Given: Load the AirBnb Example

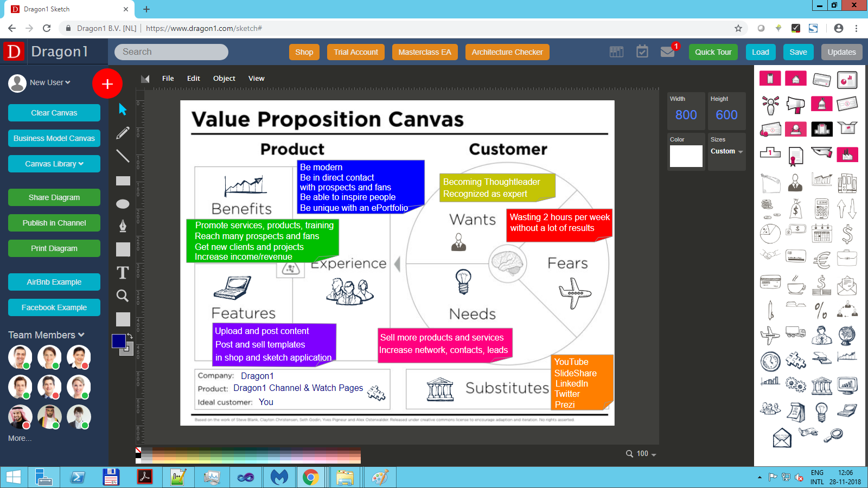Looking at the screenshot, I should 54,282.
